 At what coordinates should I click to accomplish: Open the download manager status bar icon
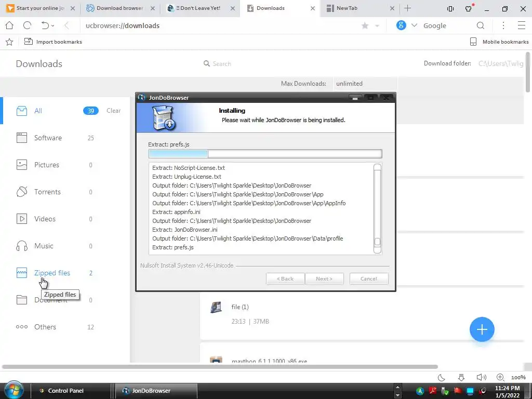pos(461,377)
